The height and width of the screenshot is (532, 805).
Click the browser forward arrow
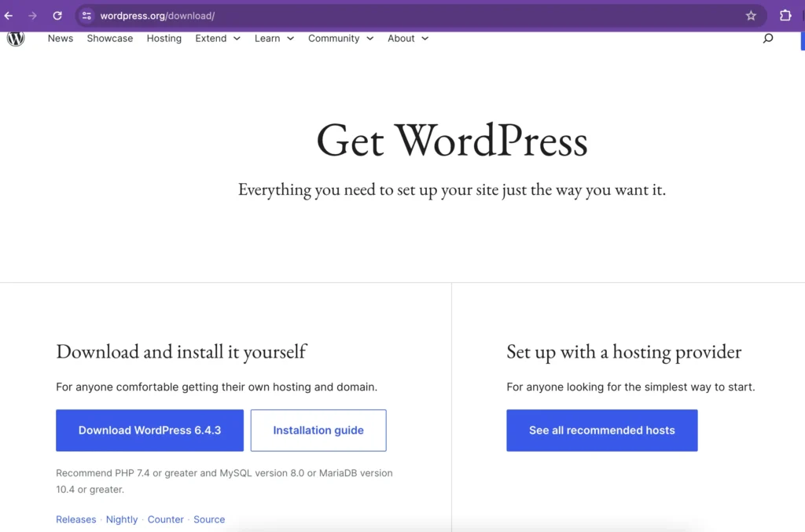[32, 16]
